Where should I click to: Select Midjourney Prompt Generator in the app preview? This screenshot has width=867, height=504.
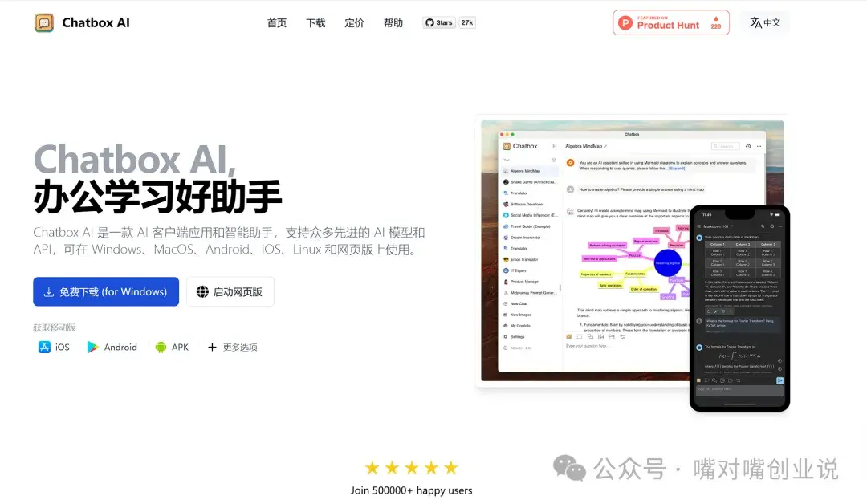coord(530,292)
